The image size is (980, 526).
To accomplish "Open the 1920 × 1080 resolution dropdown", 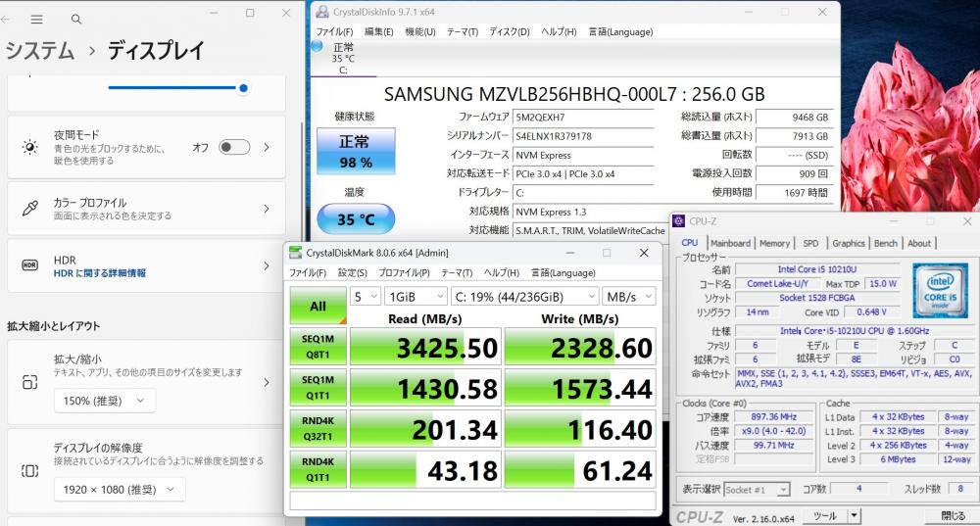I will [120, 489].
